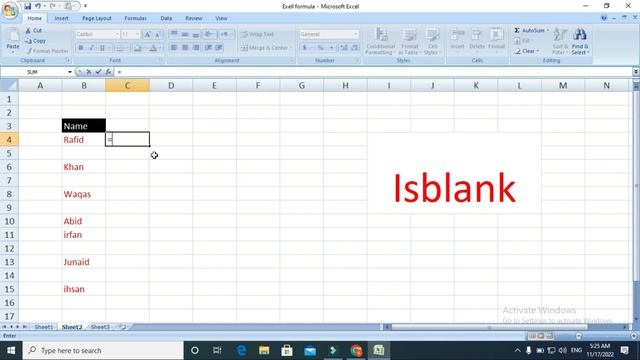Viewport: 640px width, 360px height.
Task: Open Find & Select
Action: click(580, 41)
